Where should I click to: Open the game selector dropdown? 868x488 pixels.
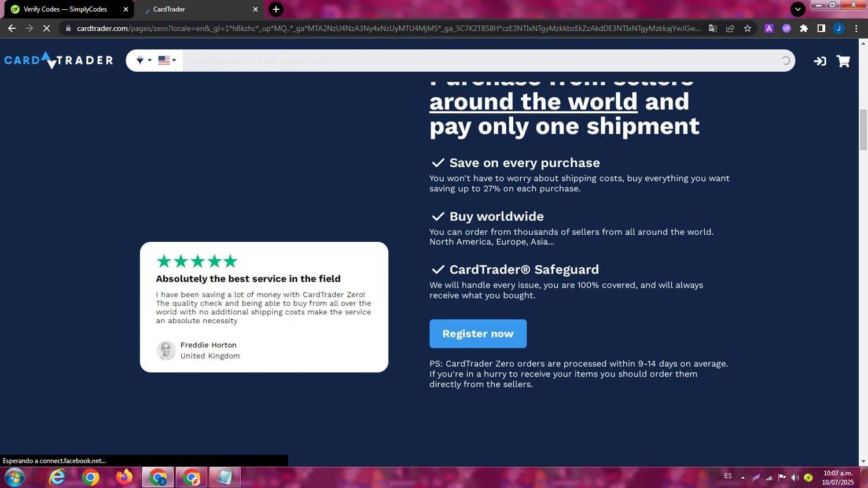pyautogui.click(x=143, y=60)
